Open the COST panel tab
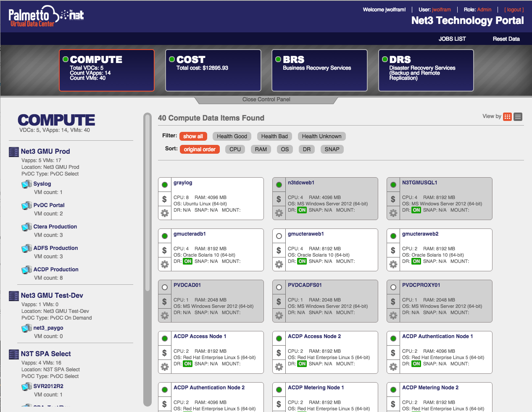The width and height of the screenshot is (532, 412). (x=213, y=70)
